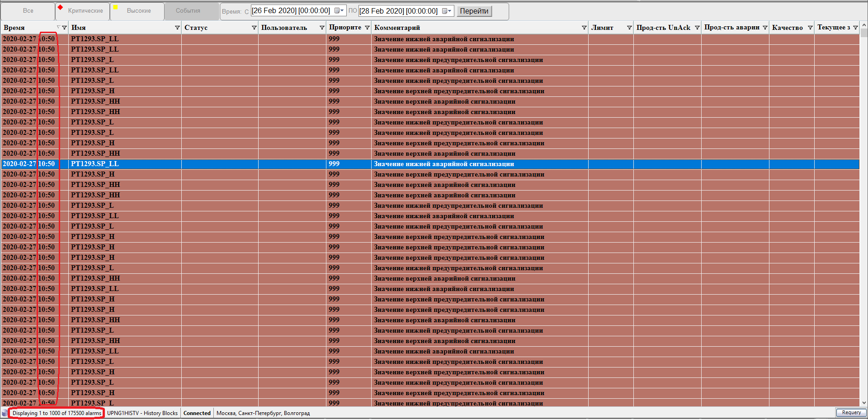The height and width of the screenshot is (420, 868).
Task: Open the start date calendar dropdown
Action: point(339,11)
